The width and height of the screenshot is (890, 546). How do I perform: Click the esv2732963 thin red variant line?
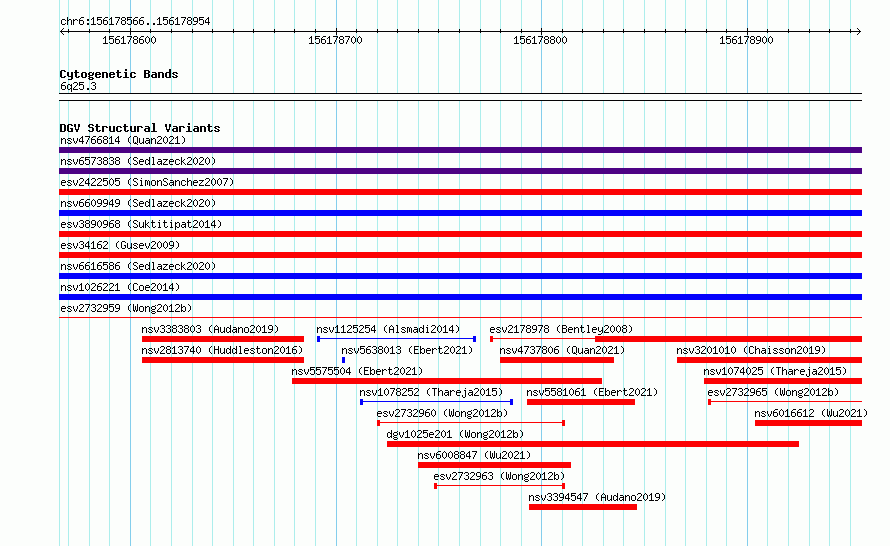tap(499, 486)
